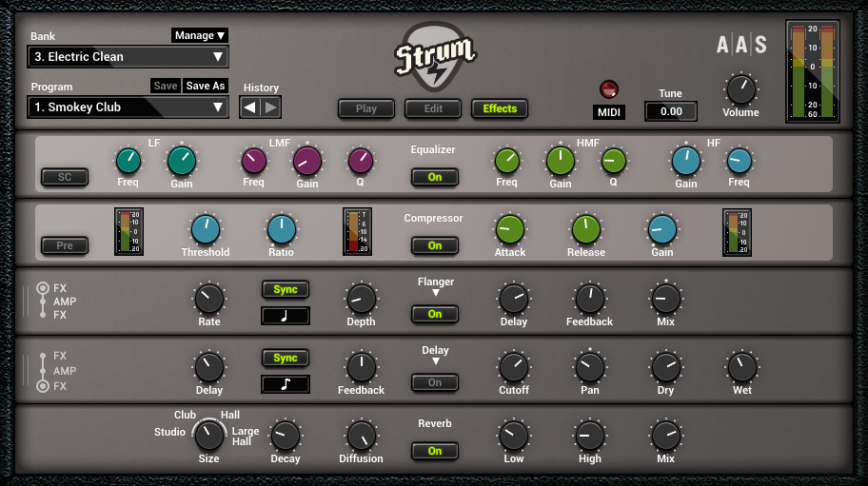Click the red MIDI indicator light

[609, 90]
